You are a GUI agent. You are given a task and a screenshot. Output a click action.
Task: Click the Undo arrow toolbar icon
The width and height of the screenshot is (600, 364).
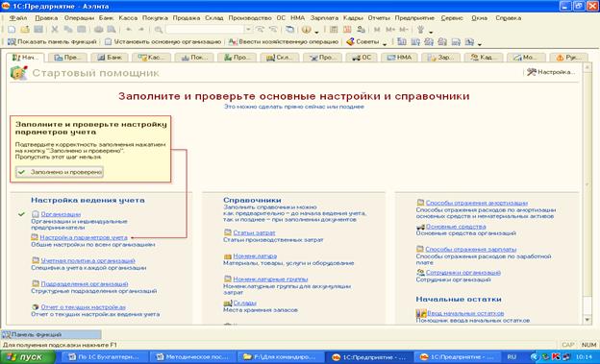[129, 30]
